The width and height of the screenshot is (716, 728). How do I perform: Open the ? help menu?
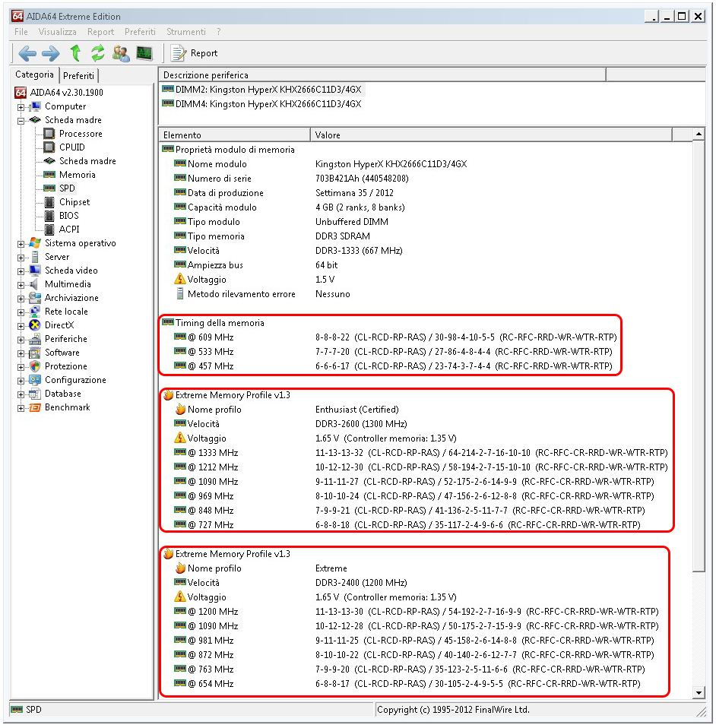(219, 32)
